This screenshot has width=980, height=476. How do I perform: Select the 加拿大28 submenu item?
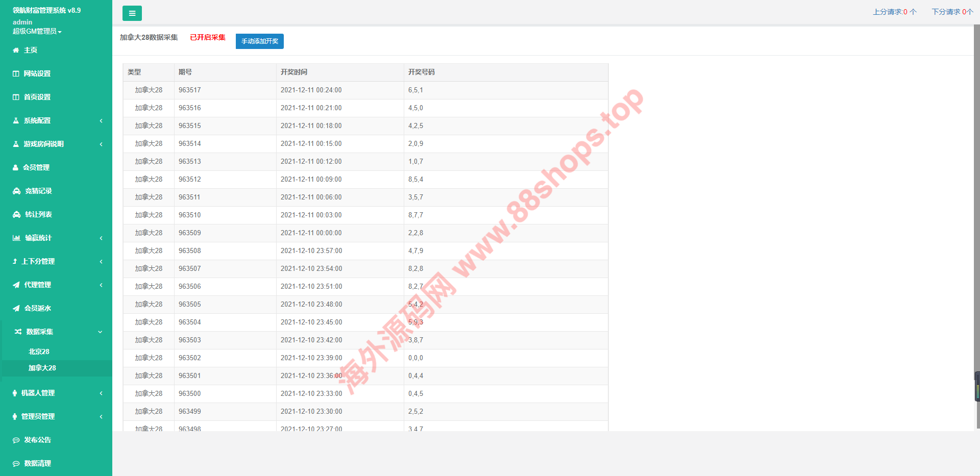click(42, 368)
